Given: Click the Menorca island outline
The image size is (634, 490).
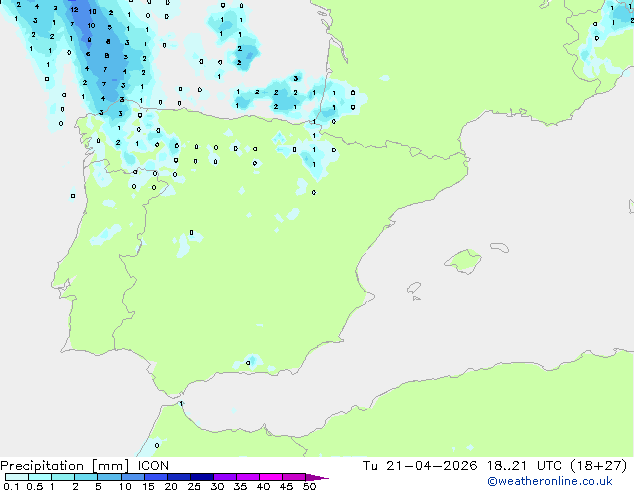Looking at the screenshot, I should 500,247.
